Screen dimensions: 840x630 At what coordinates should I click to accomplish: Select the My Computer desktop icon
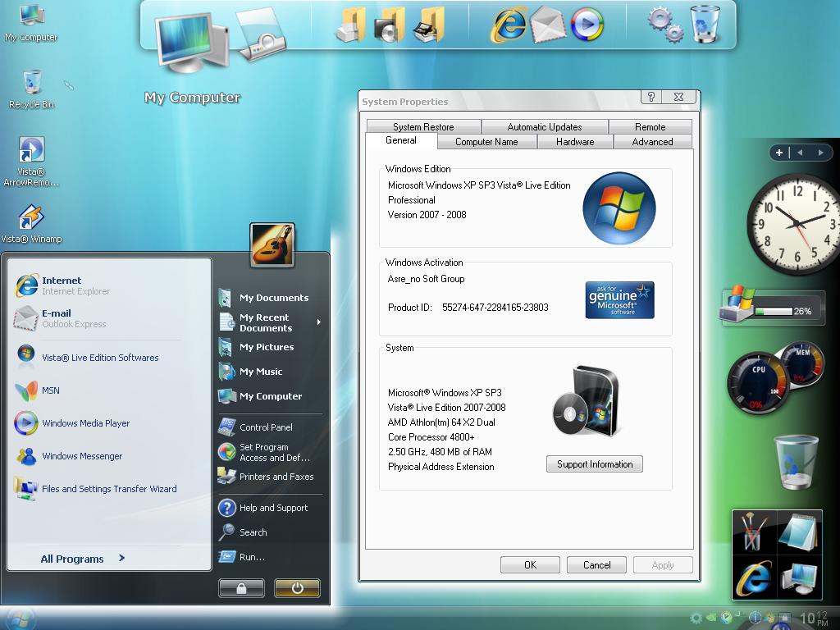point(31,22)
